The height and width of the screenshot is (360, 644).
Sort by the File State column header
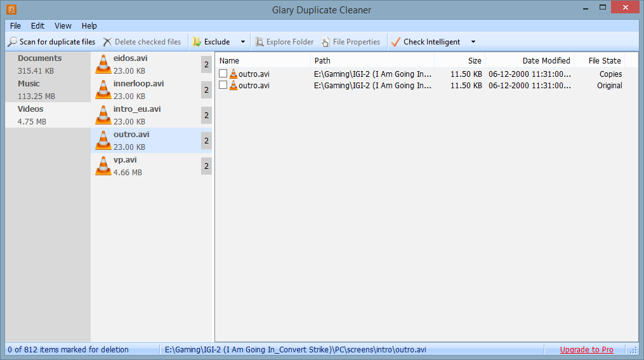[599, 61]
